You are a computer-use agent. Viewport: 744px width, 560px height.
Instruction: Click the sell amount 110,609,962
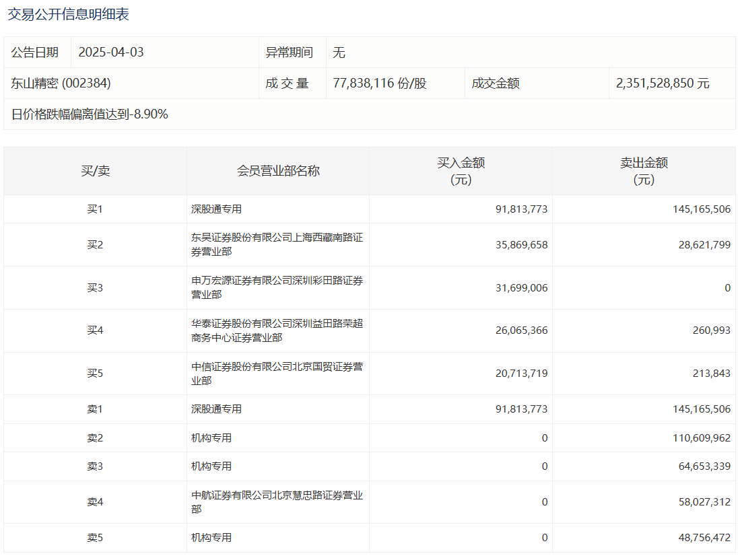coord(701,438)
